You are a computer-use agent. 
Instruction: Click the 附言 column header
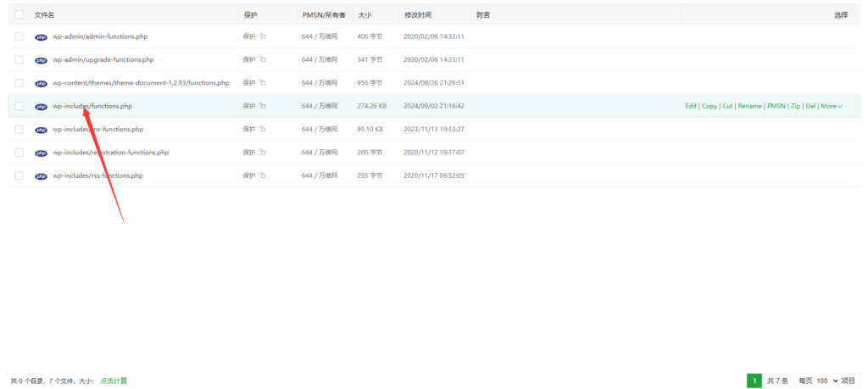(x=482, y=15)
